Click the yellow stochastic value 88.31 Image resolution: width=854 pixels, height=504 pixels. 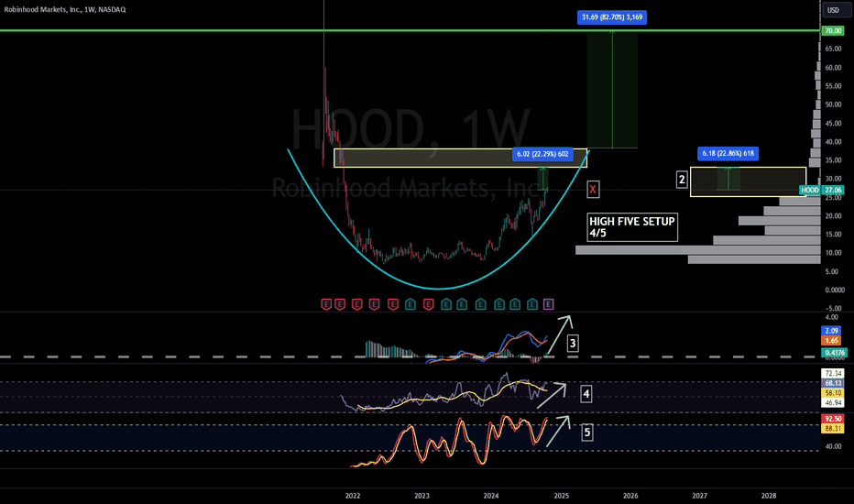[x=833, y=428]
